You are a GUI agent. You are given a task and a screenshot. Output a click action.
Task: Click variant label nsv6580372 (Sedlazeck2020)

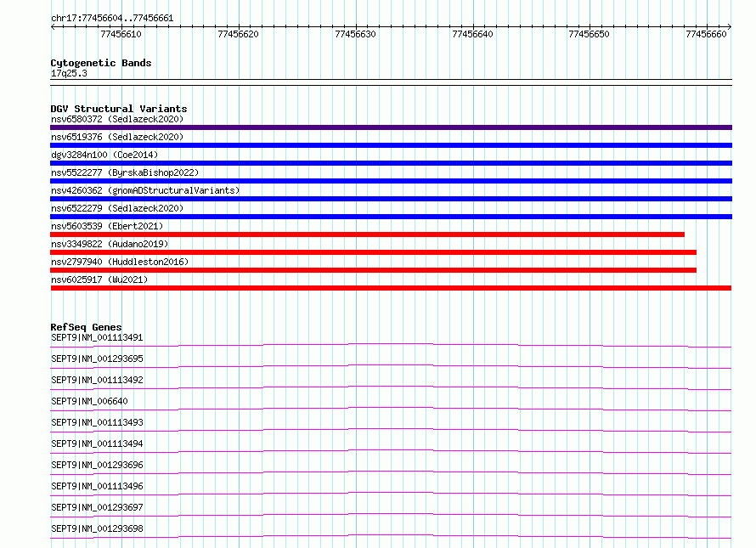coord(117,119)
